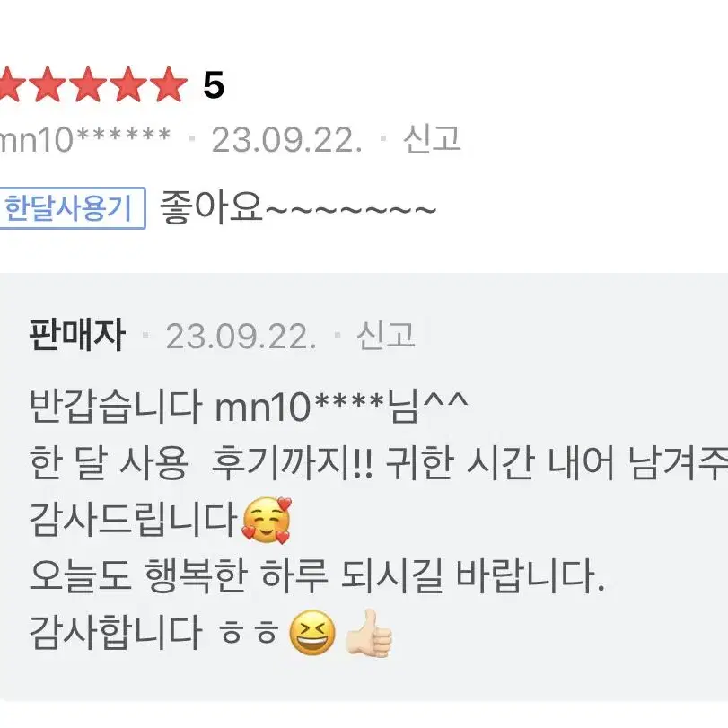Click the fifth red rating star

(169, 84)
